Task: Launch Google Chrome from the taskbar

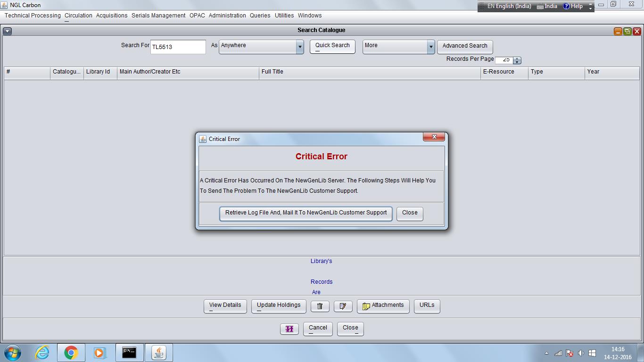Action: click(x=71, y=353)
